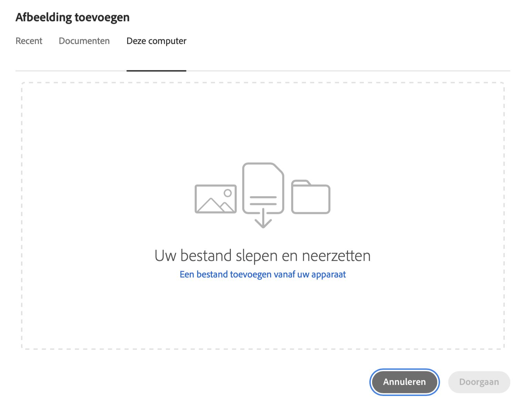Switch to the Recent tab

(x=29, y=41)
